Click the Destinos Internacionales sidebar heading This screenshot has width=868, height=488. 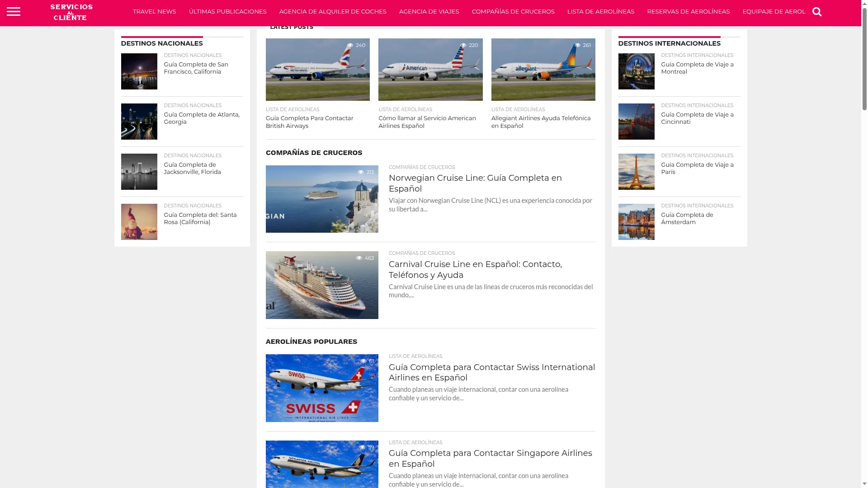tap(670, 43)
